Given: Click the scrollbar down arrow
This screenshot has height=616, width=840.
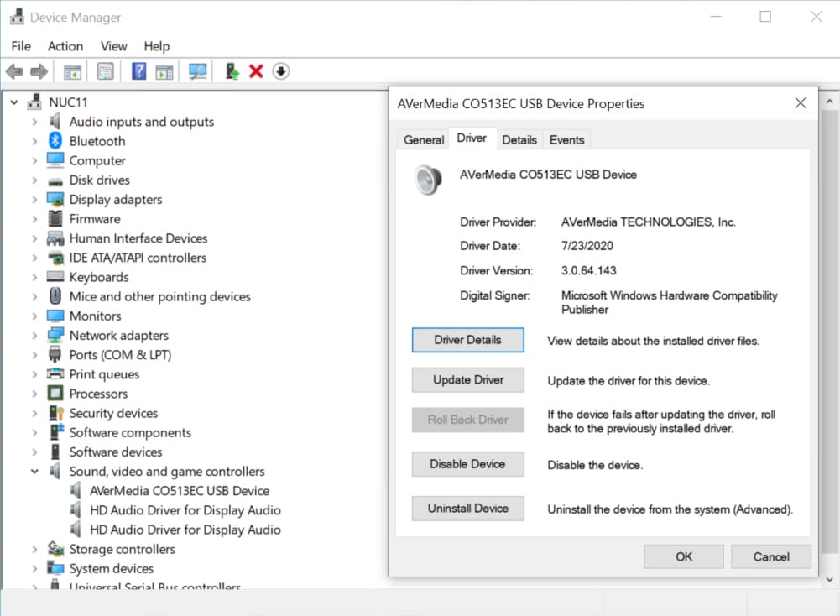Looking at the screenshot, I should [829, 580].
